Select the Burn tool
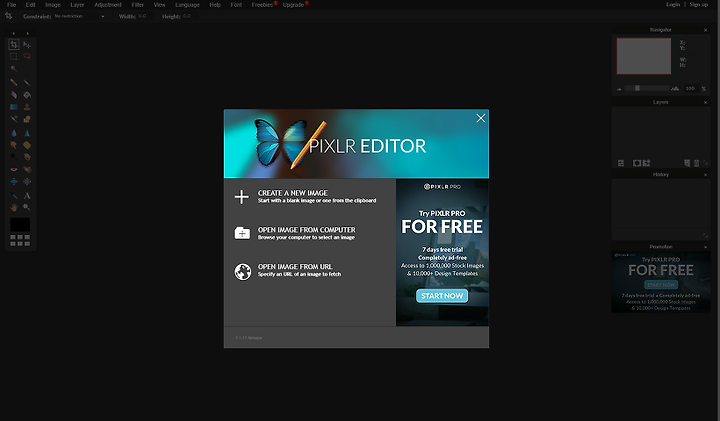Image resolution: width=720 pixels, height=421 pixels. click(27, 157)
